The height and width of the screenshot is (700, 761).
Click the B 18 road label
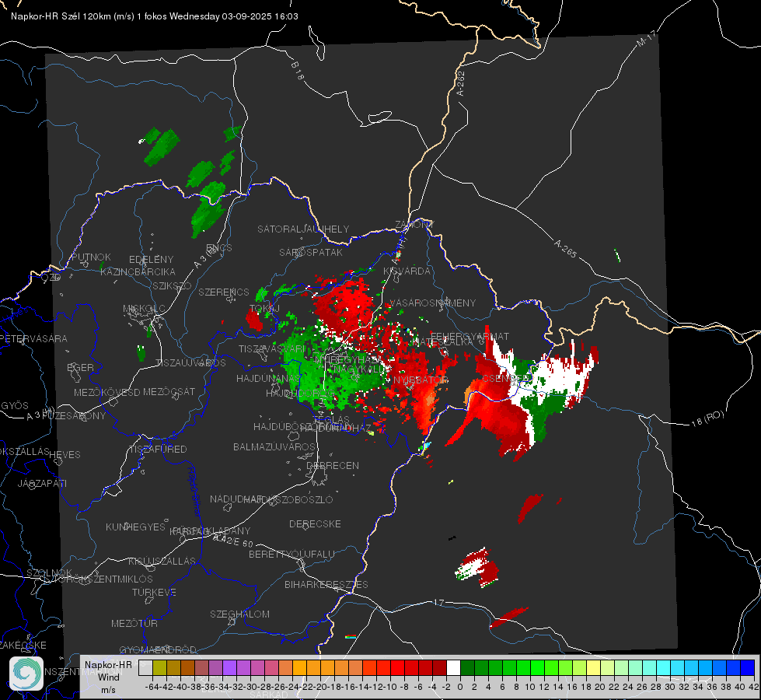298,71
